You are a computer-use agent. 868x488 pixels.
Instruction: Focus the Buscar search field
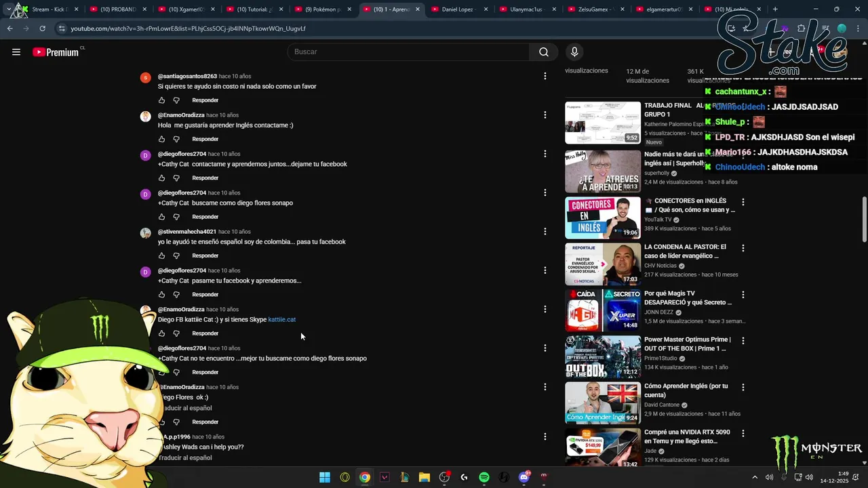pyautogui.click(x=410, y=52)
